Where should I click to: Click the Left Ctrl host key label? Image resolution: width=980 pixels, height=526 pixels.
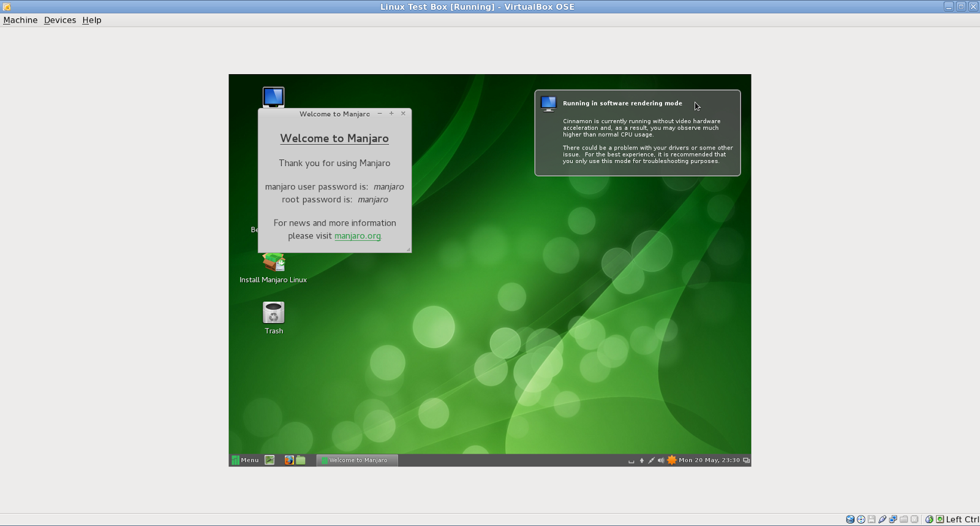(963, 519)
